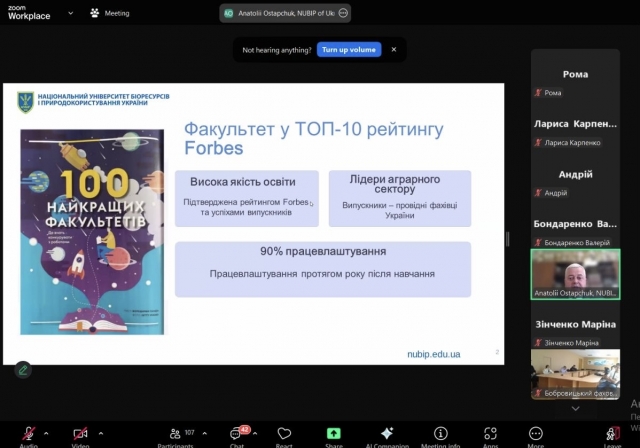This screenshot has width=640, height=448.
Task: Expand audio options caret
Action: (x=46, y=433)
